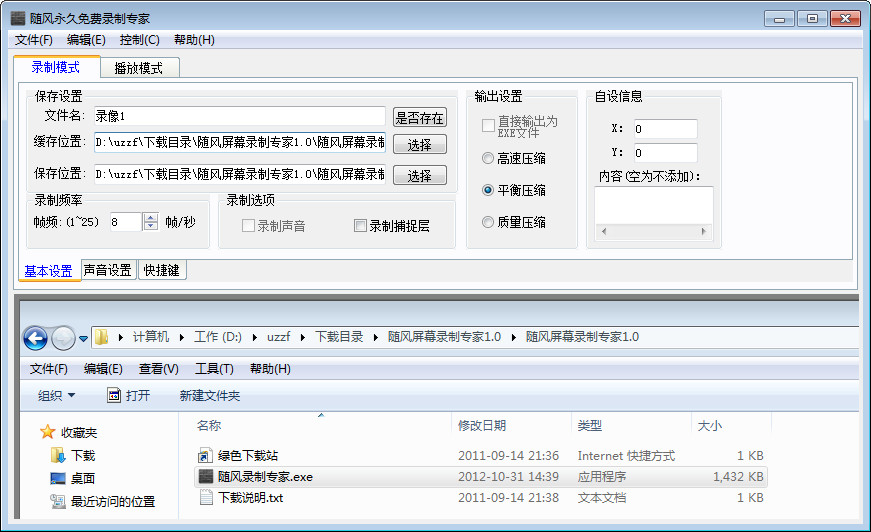This screenshot has width=871, height=532.
Task: Click the 桌面 monitor icon in sidebar
Action: click(x=58, y=478)
